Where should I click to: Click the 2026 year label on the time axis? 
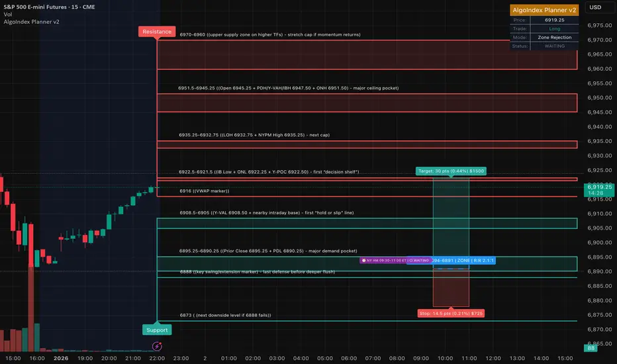(x=61, y=358)
